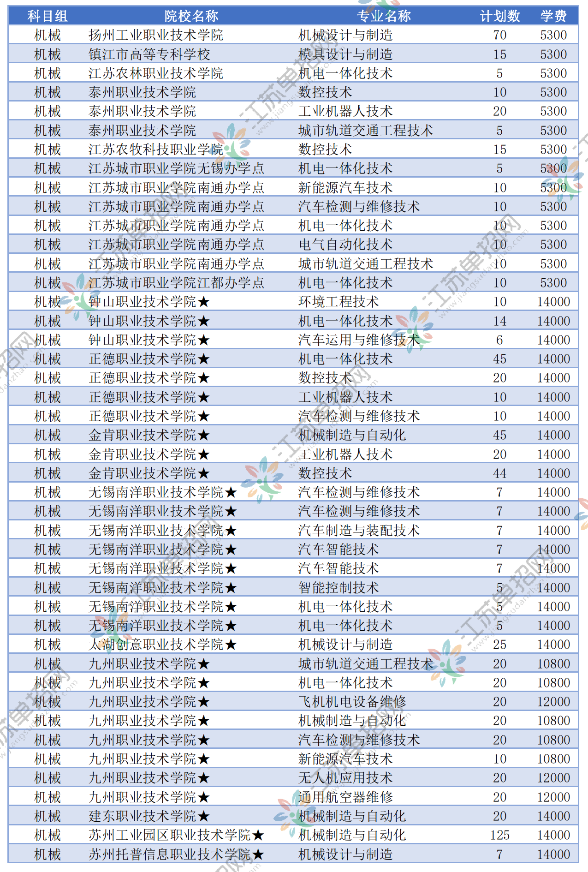This screenshot has height=872, width=588.
Task: Select 镇江市高等专科学校 cell
Action: (149, 54)
